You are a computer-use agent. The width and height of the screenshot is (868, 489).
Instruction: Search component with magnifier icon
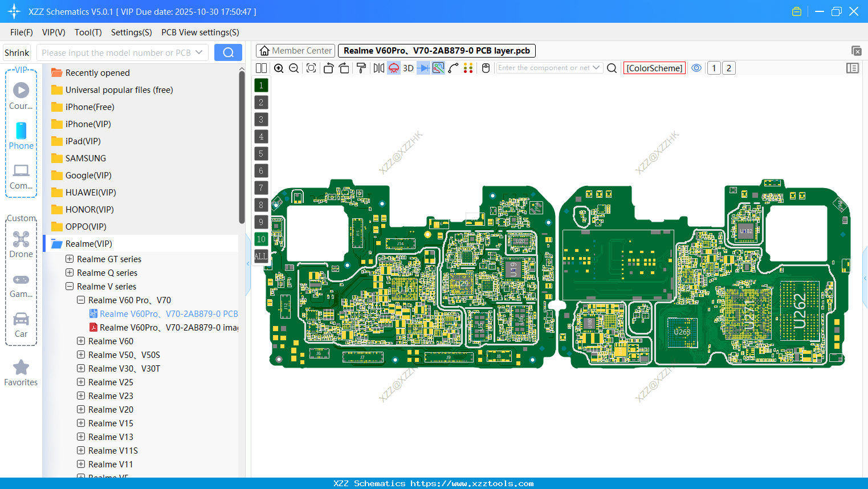pos(612,68)
